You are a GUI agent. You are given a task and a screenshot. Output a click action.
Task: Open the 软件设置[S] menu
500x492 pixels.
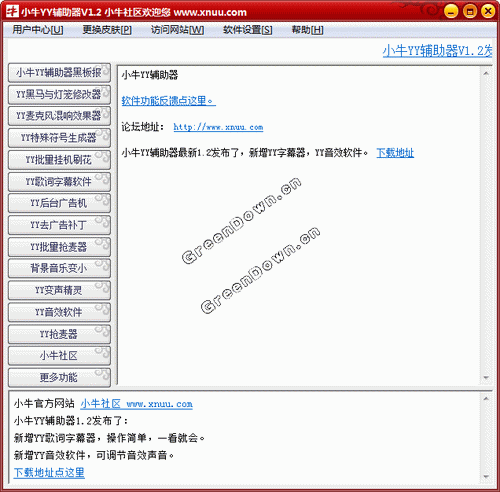[x=247, y=30]
